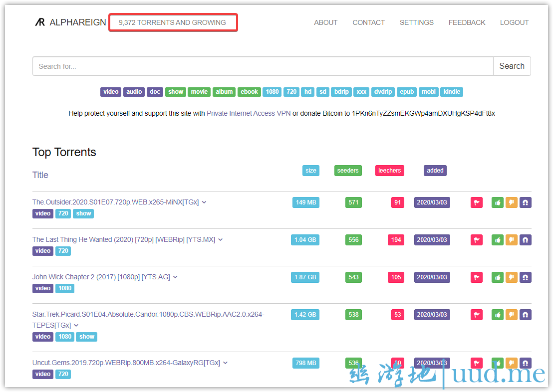
Task: Thumbs down The Last Thing He Wanted
Action: (512, 240)
